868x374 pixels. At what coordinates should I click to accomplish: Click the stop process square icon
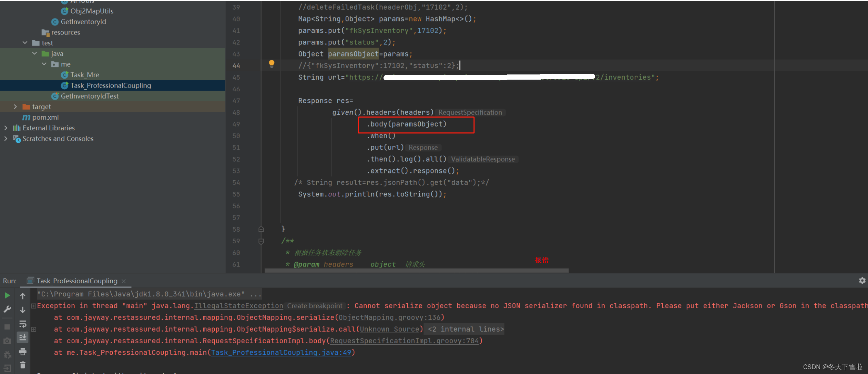point(7,326)
